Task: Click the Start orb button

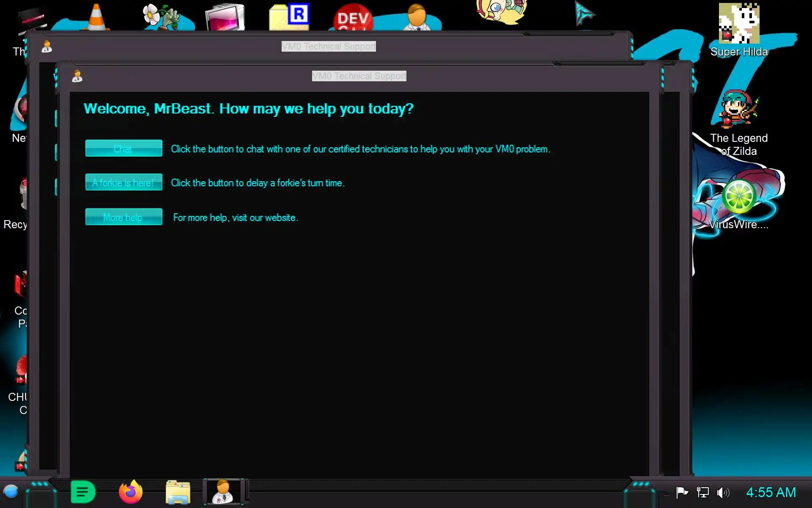Action: click(x=11, y=492)
